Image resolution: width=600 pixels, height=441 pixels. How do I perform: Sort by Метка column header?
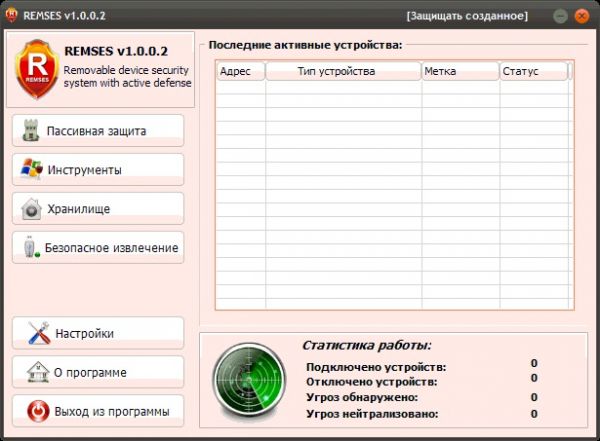(461, 71)
